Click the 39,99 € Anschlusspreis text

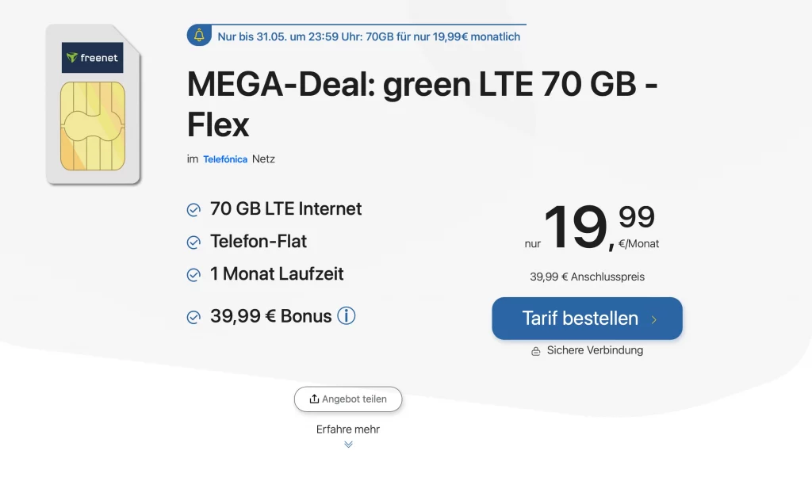pos(587,277)
